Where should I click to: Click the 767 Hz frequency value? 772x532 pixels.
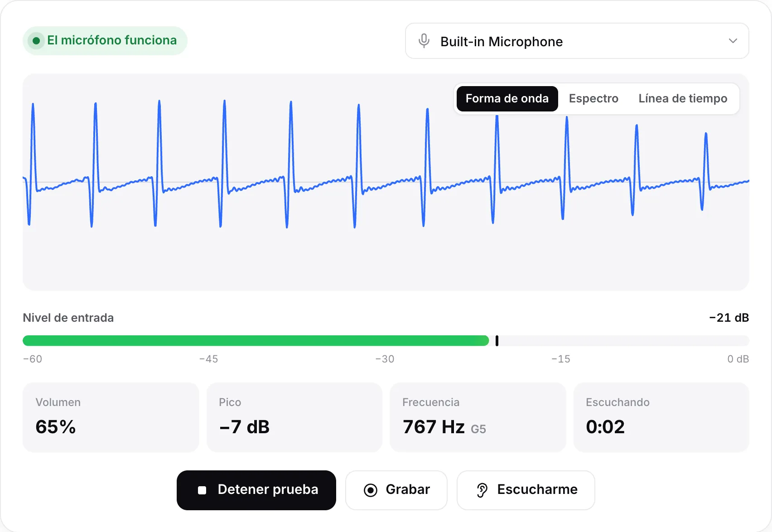point(434,427)
